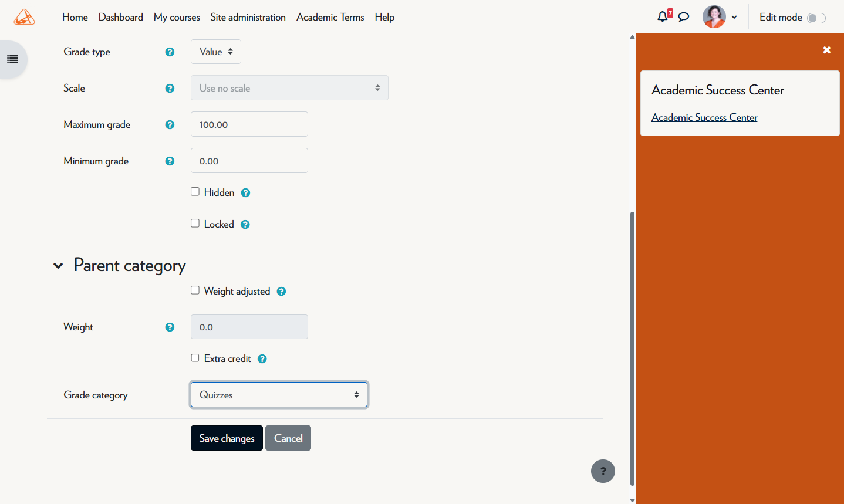Open user menu dropdown arrow
The height and width of the screenshot is (504, 844).
click(734, 17)
